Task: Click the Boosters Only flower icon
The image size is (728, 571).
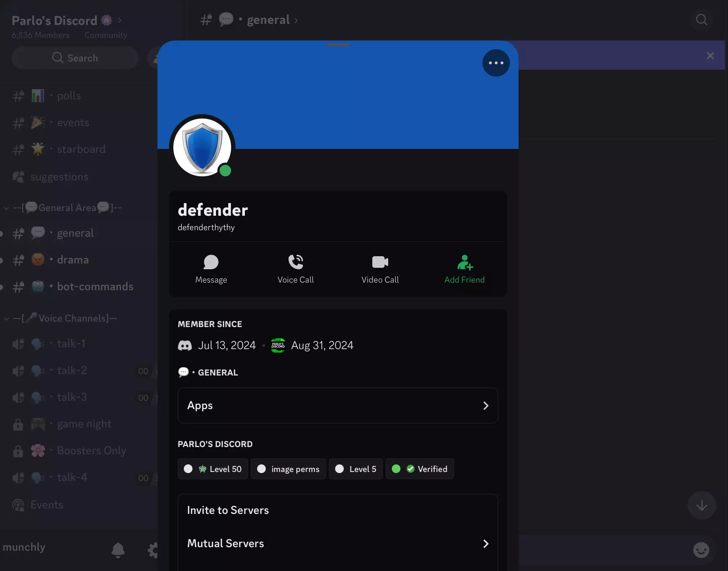Action: coord(38,450)
